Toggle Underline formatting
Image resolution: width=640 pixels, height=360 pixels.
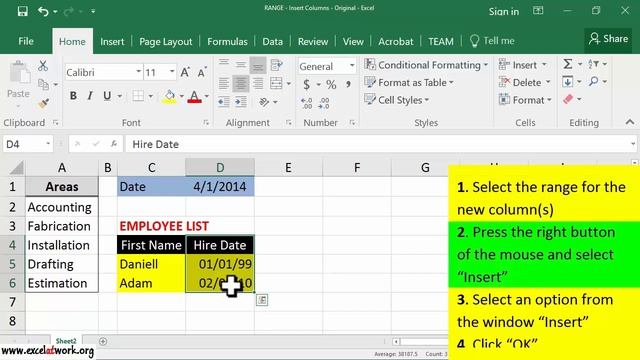107,96
